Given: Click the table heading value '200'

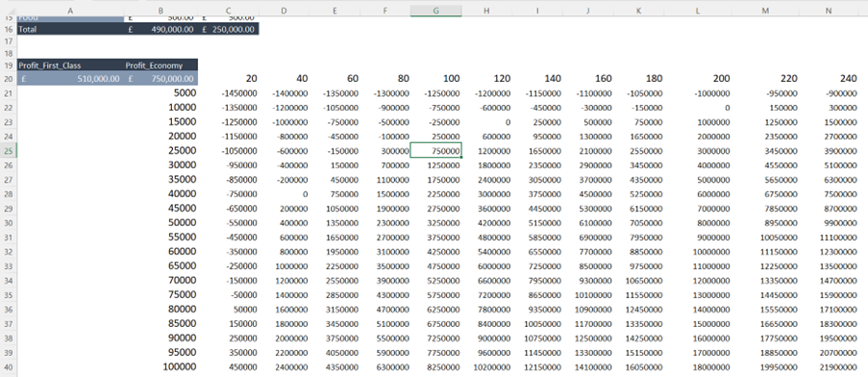Looking at the screenshot, I should coord(699,79).
